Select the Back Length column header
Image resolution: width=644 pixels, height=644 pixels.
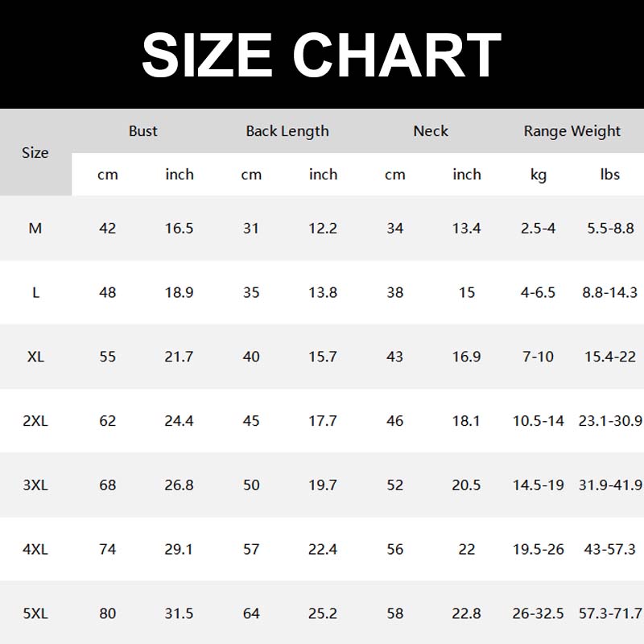[287, 131]
